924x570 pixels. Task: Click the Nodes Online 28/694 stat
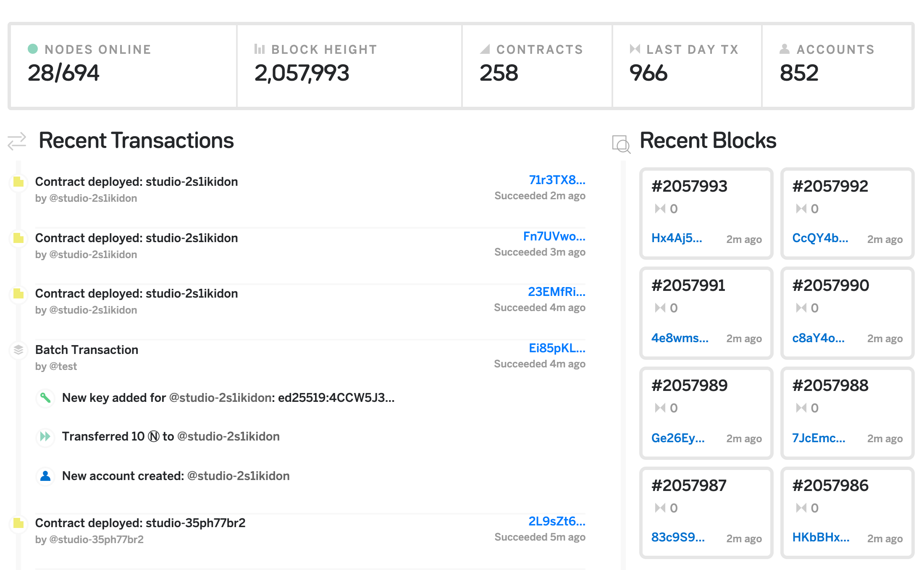coord(63,73)
